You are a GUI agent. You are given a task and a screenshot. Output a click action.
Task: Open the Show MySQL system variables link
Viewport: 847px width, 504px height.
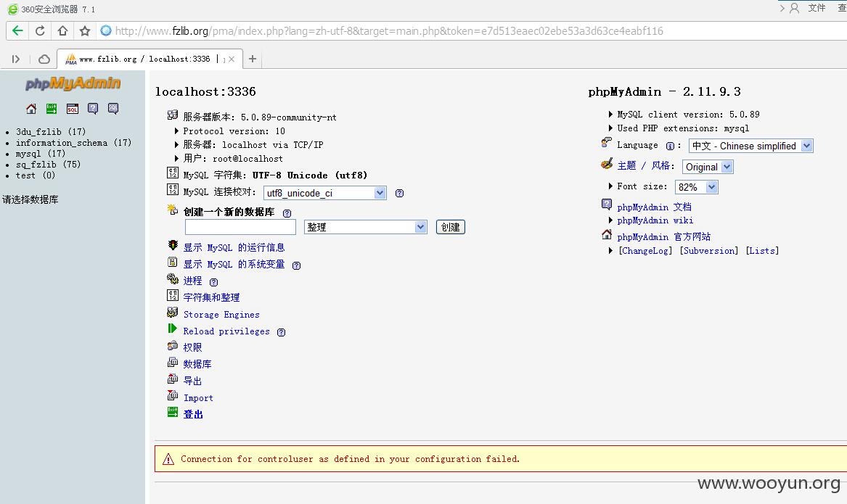pos(234,265)
